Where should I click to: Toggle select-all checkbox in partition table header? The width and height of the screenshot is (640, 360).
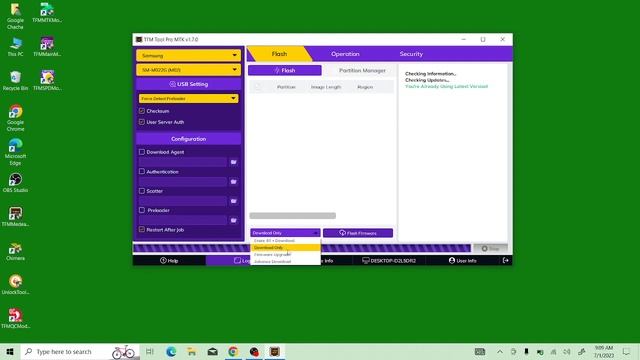coord(258,87)
